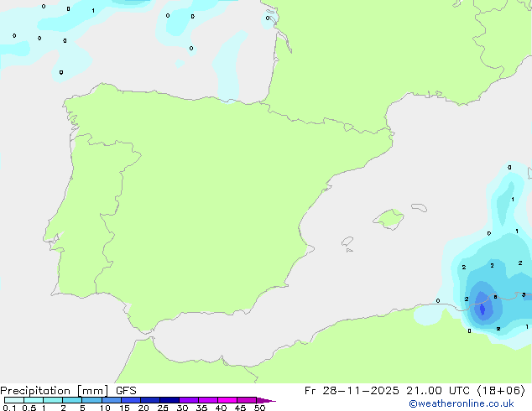Pick the 45–50 mm legend color swatch
Image resolution: width=532 pixels, height=411 pixels.
[247, 400]
